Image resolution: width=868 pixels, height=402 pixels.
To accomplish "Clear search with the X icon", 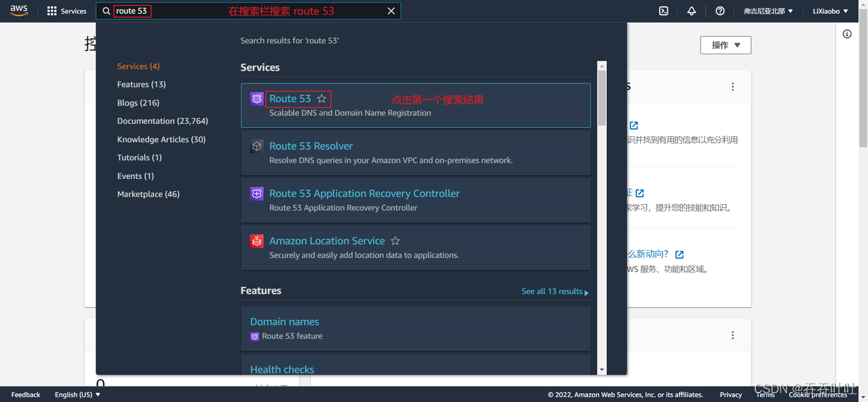I will [x=391, y=11].
